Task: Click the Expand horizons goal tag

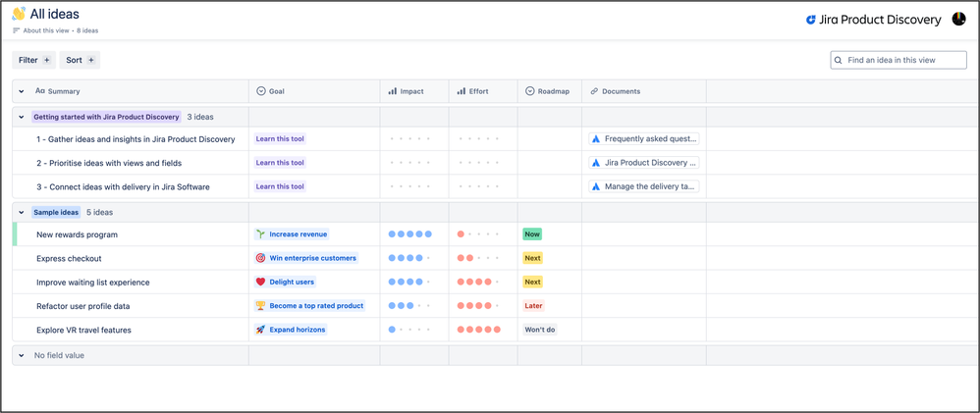Action: pyautogui.click(x=291, y=330)
